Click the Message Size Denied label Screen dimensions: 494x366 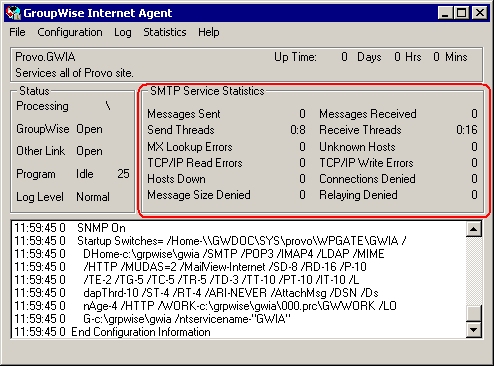click(x=199, y=195)
